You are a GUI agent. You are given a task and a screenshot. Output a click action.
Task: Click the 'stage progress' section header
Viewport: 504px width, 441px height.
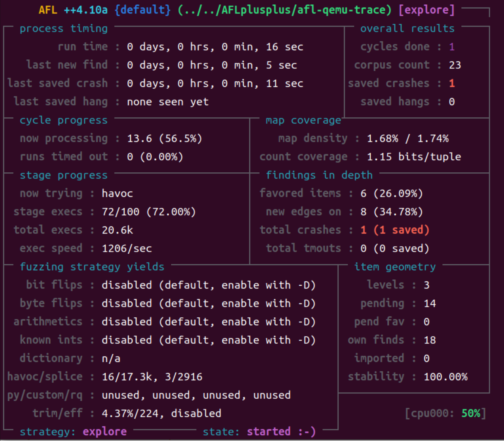pyautogui.click(x=64, y=175)
